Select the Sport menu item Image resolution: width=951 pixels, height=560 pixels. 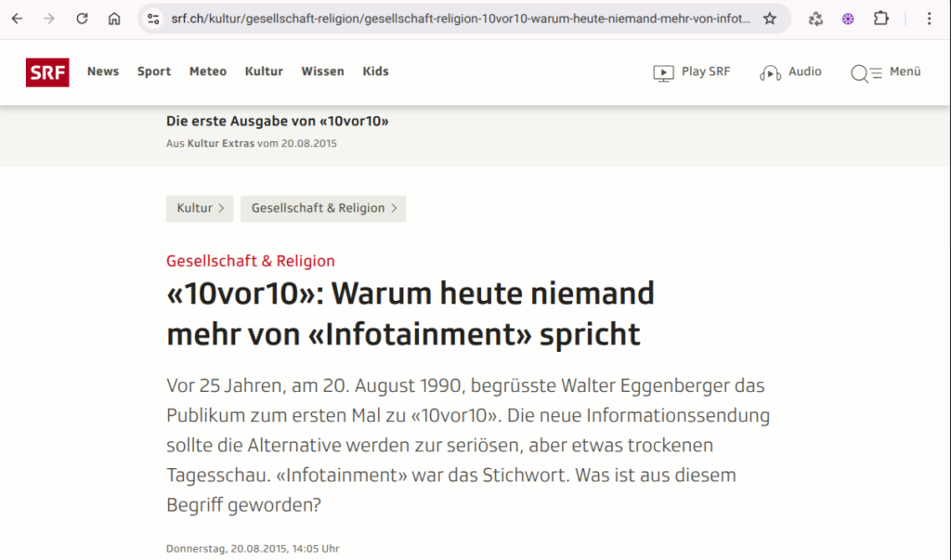coord(154,72)
